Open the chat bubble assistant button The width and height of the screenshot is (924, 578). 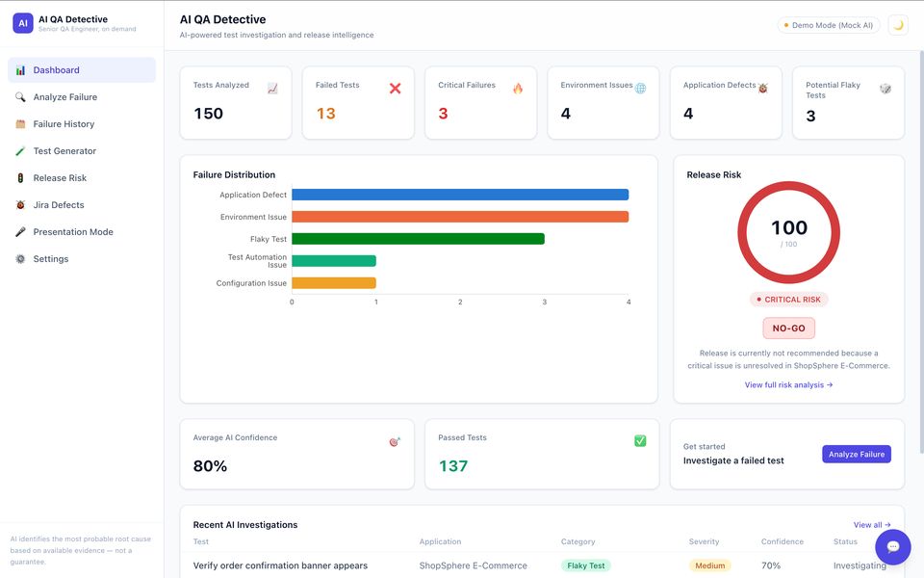[893, 547]
